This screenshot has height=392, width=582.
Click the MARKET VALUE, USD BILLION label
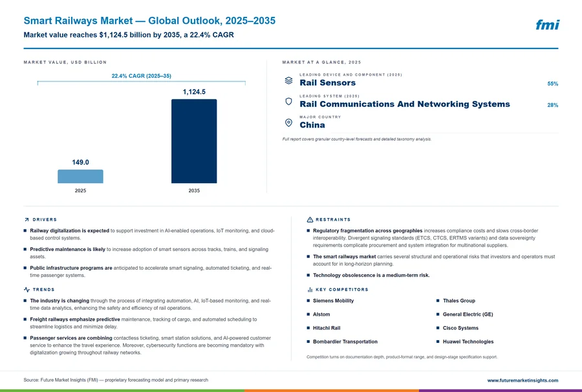pos(65,62)
